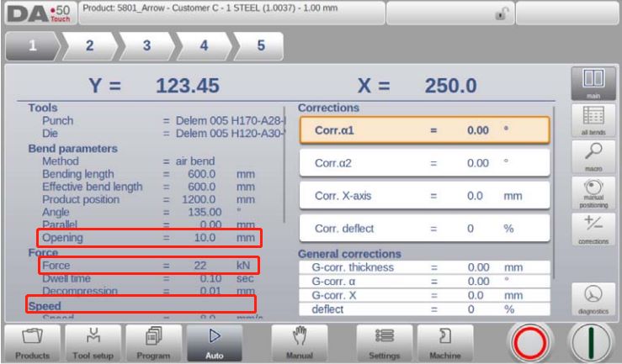Click the Method air bend value
The height and width of the screenshot is (364, 622).
pos(195,161)
